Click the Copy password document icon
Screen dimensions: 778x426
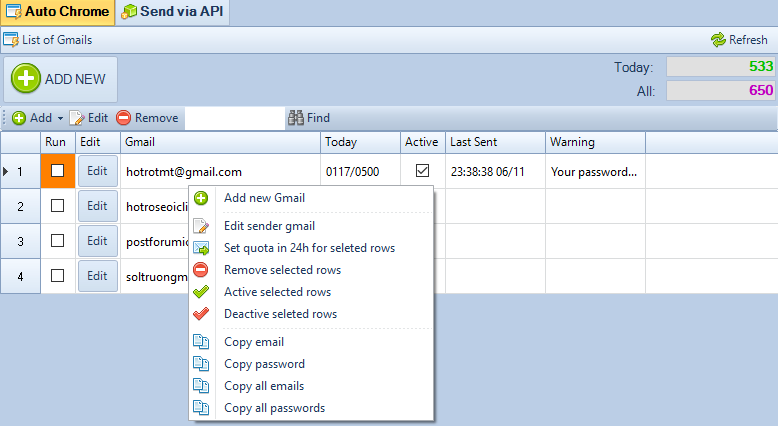(x=201, y=364)
